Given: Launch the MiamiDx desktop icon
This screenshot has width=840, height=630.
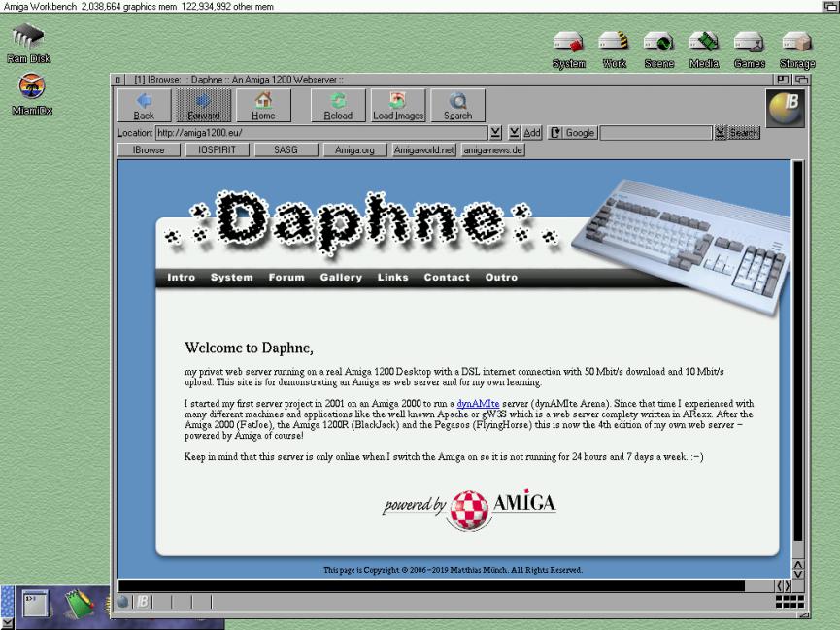Looking at the screenshot, I should (31, 94).
